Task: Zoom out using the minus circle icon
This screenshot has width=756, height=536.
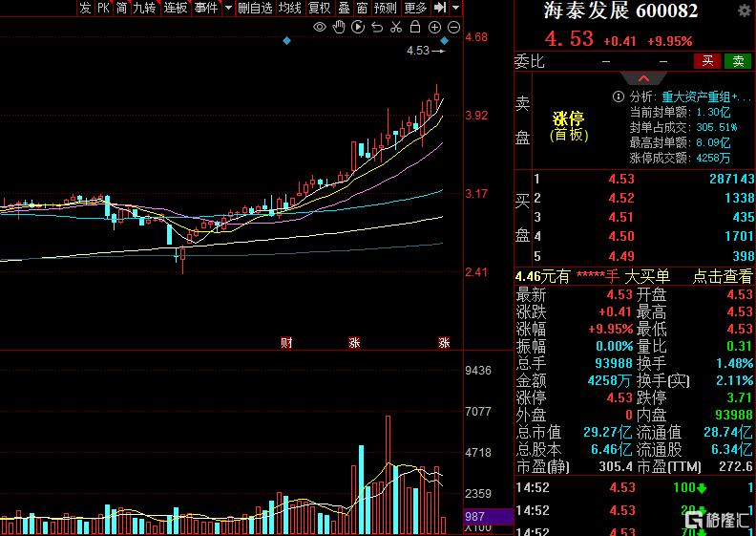Action: click(x=453, y=28)
